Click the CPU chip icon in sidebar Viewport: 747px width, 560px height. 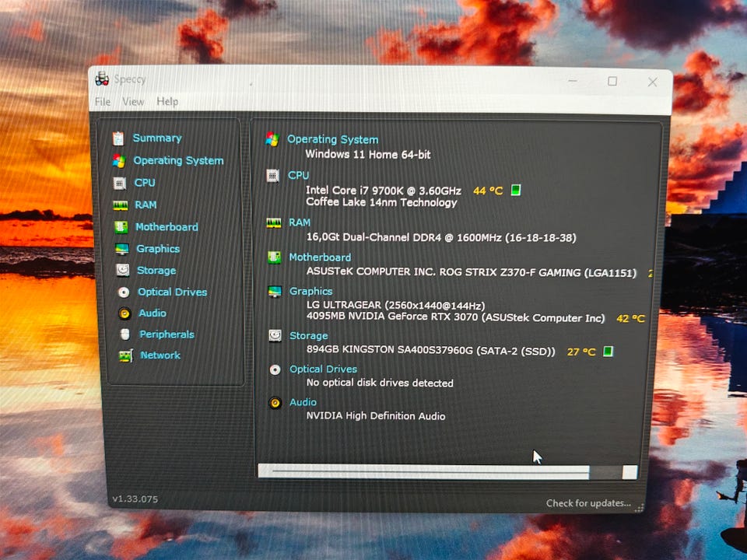120,183
